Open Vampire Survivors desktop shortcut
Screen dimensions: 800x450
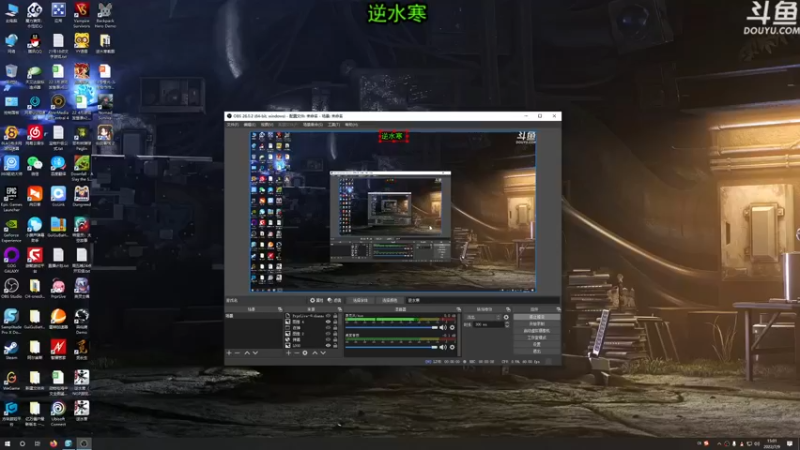pyautogui.click(x=82, y=14)
